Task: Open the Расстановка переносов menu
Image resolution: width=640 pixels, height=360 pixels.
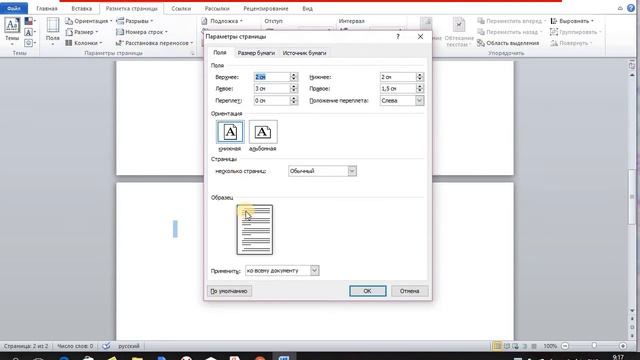Action: [x=155, y=42]
